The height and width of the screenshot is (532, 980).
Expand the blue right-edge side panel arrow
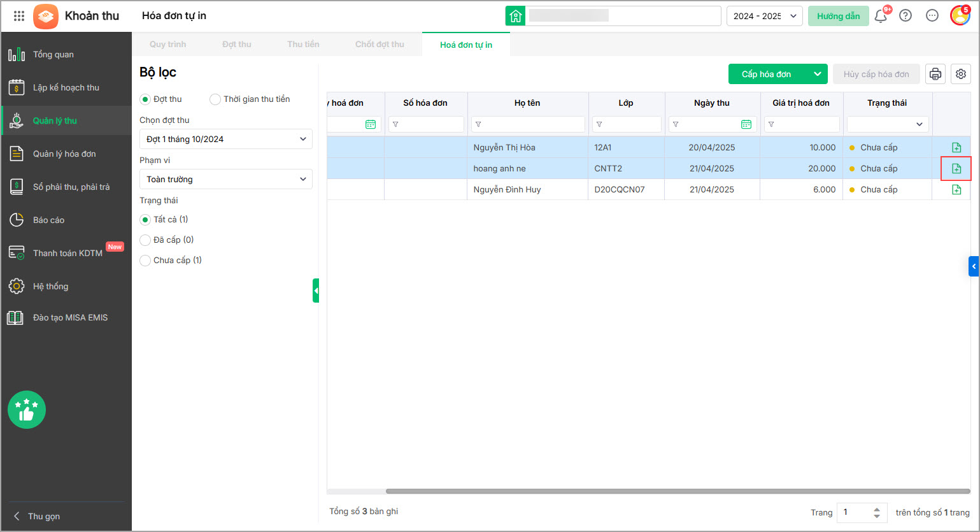974,266
